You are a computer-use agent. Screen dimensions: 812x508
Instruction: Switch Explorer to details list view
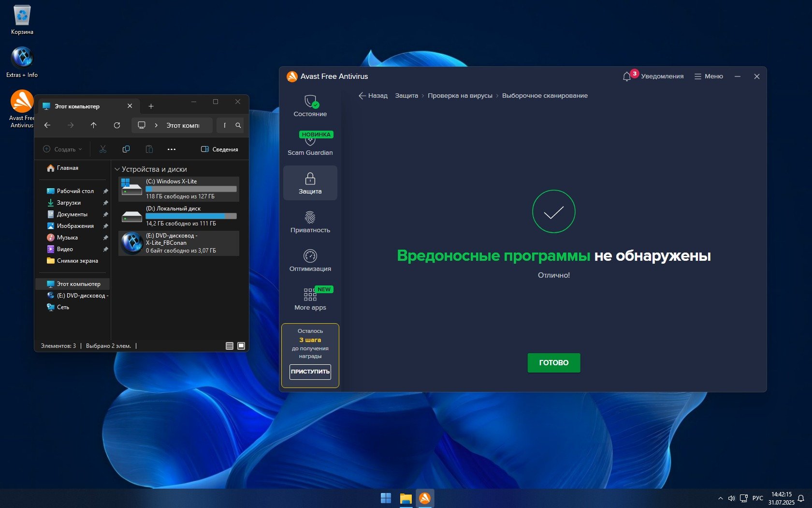(x=230, y=346)
